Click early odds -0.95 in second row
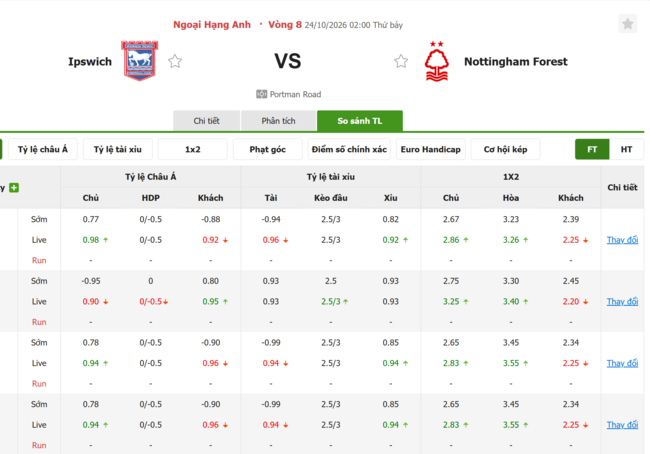650x454 pixels. [x=91, y=281]
